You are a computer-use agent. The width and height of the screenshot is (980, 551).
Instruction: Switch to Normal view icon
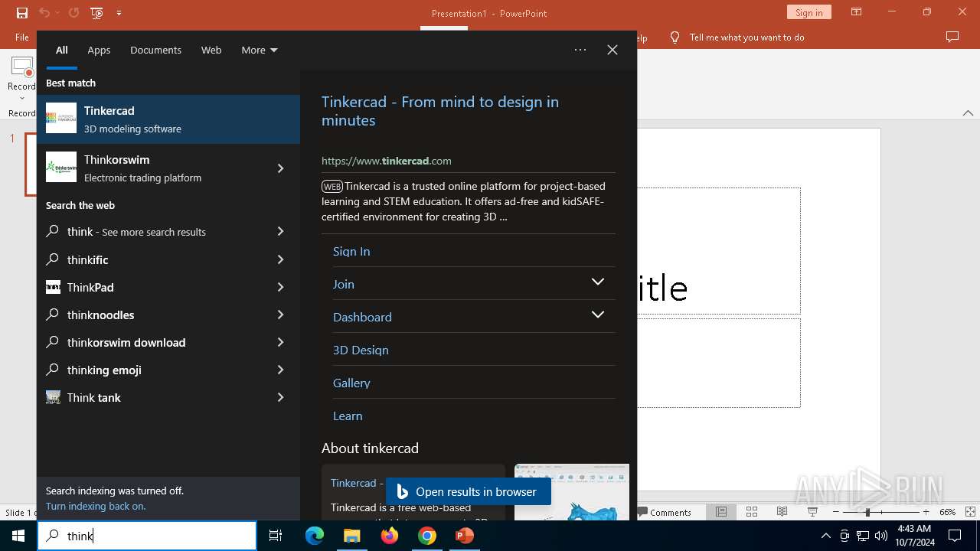[720, 512]
